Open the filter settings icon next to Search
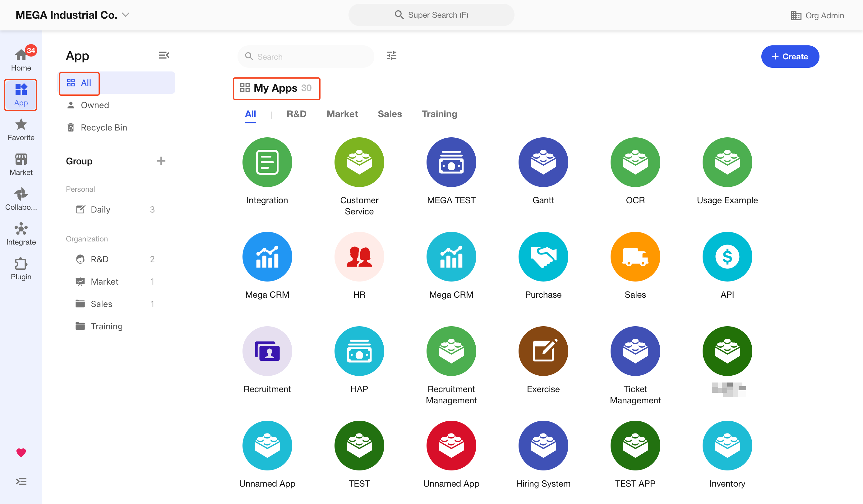 pyautogui.click(x=391, y=56)
